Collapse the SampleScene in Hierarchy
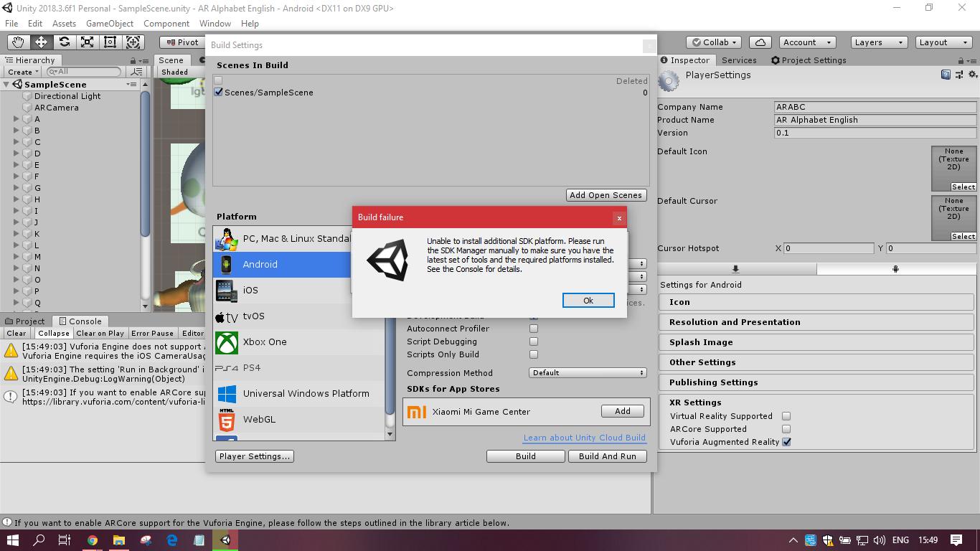Image resolution: width=980 pixels, height=551 pixels. click(x=6, y=85)
